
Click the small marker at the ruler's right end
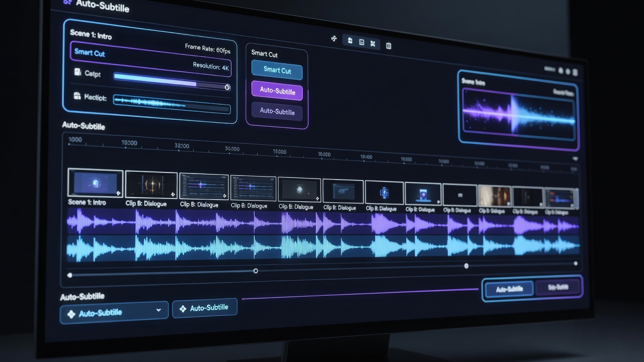tap(576, 158)
